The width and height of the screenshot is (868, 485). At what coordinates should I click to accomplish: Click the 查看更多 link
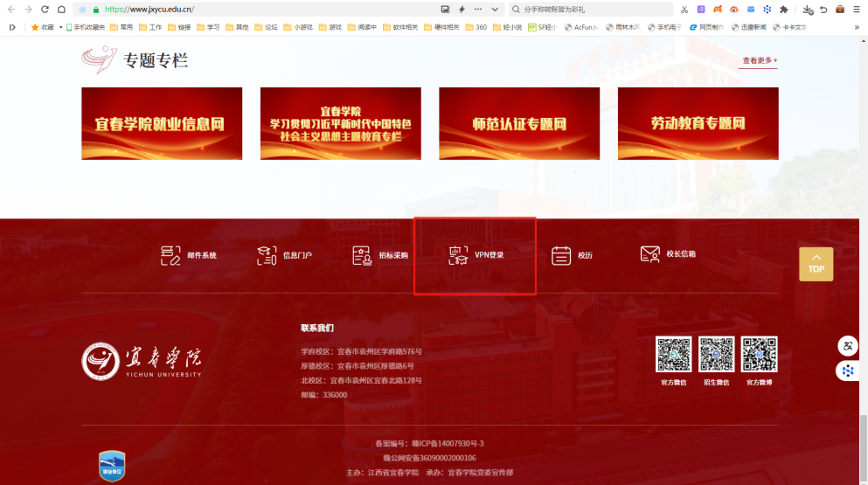tap(758, 61)
